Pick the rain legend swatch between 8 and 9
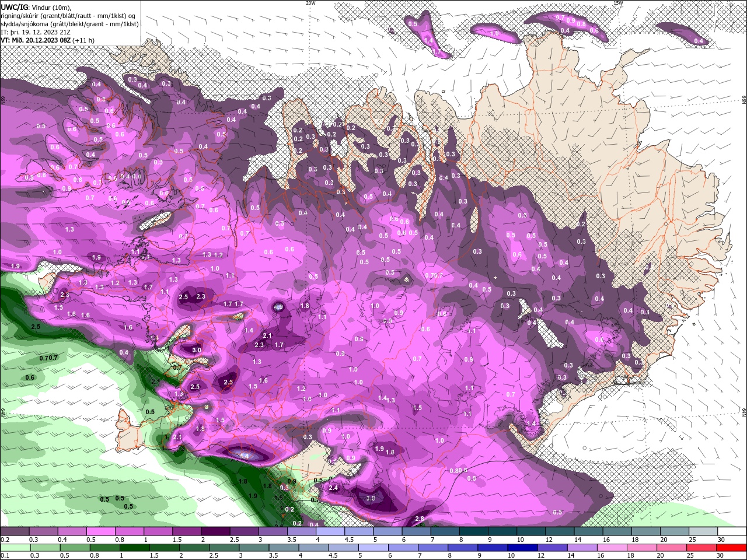The image size is (747, 560). (463, 548)
